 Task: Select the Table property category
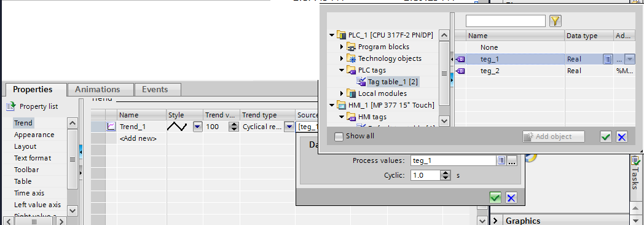tap(23, 181)
